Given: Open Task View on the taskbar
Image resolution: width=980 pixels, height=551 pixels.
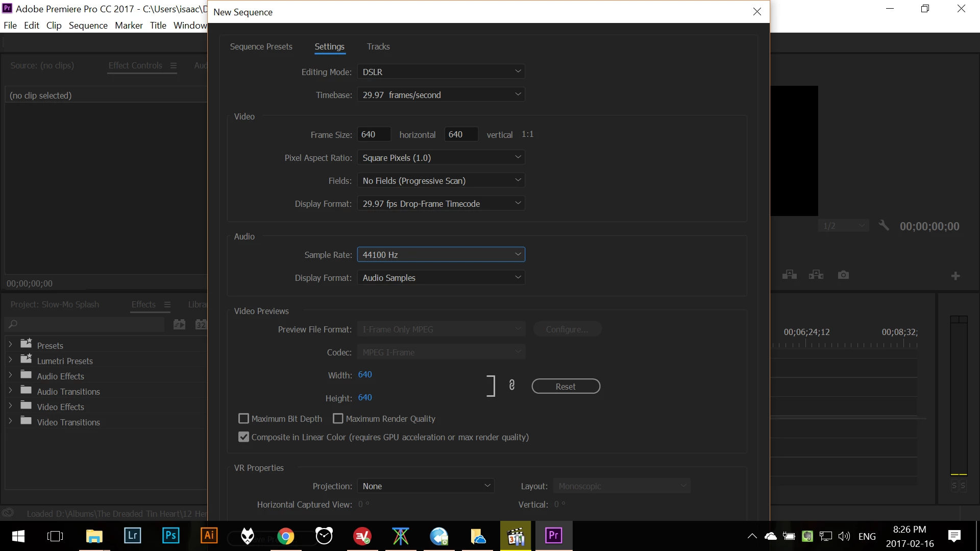Looking at the screenshot, I should [x=55, y=536].
